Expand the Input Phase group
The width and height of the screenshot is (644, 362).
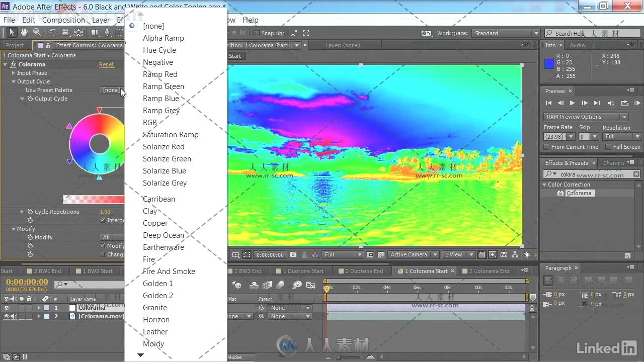(x=14, y=73)
